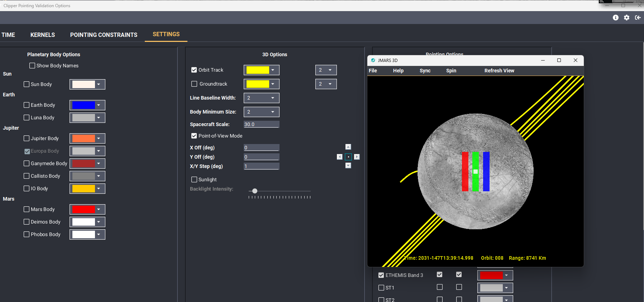Click the center reset offset button
Screen dimensions: 644x302
[x=348, y=157]
